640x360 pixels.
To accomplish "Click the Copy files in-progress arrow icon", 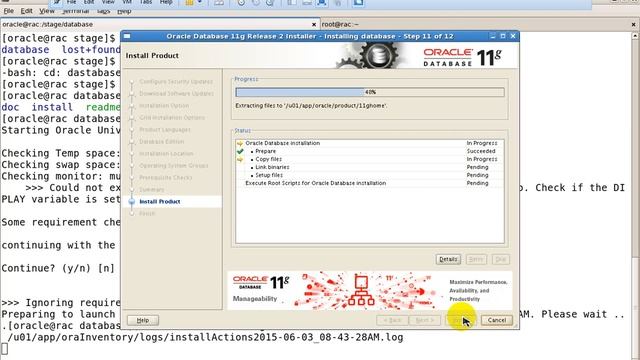I will click(x=240, y=159).
